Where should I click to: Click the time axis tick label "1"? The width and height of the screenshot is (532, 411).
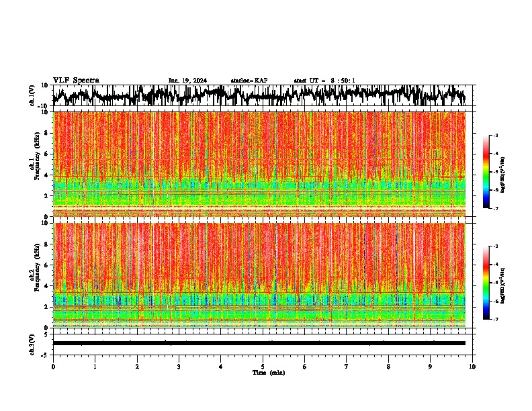95,367
